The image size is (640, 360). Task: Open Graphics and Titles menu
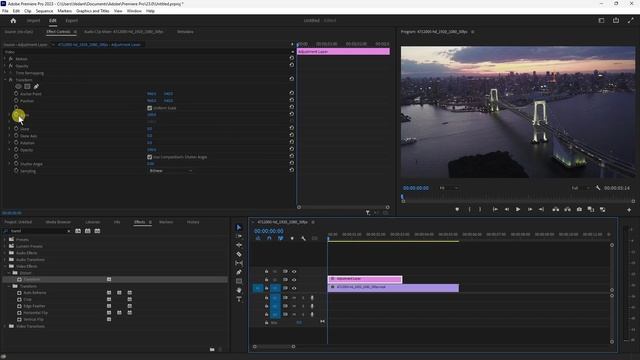click(x=93, y=11)
